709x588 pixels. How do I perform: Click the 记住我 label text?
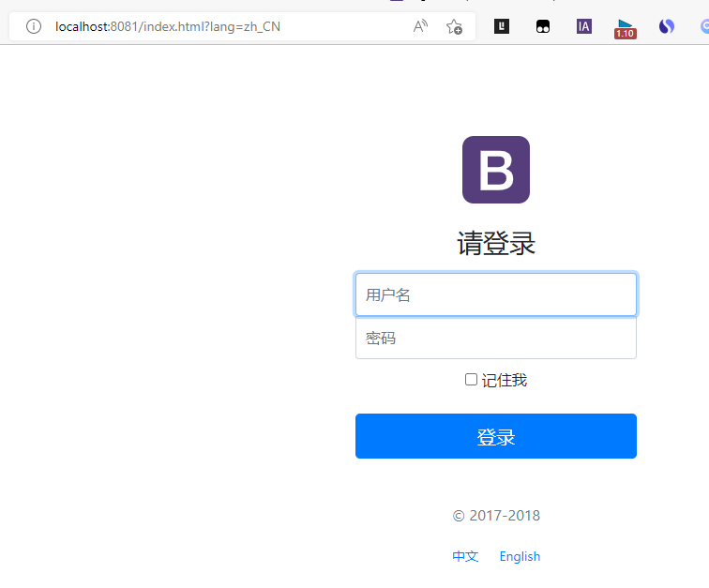505,380
